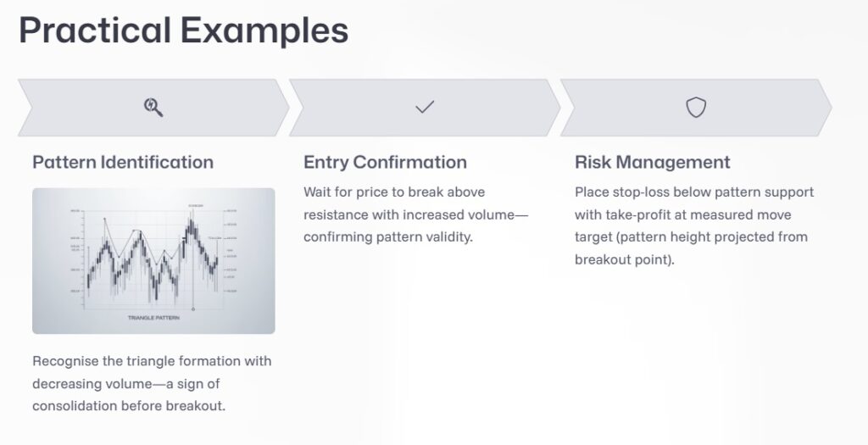Select the Entry Confirmation heading
Viewport: 868px width, 445px height.
[x=385, y=162]
